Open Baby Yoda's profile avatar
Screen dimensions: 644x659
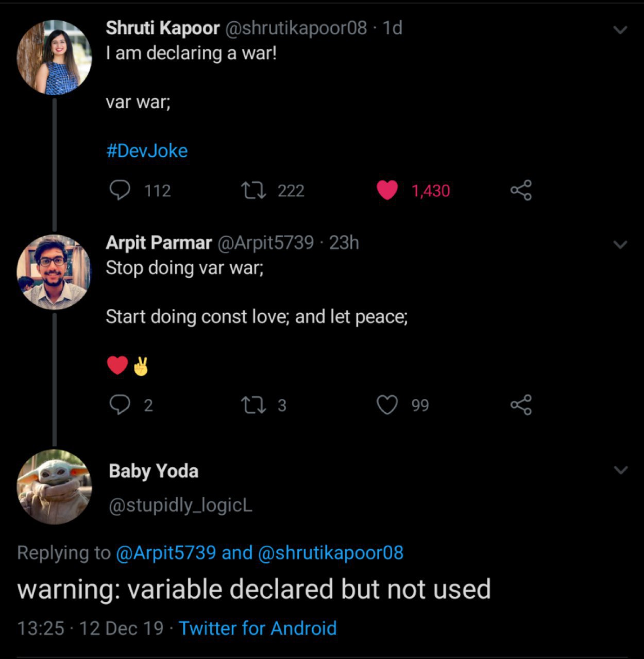click(54, 487)
